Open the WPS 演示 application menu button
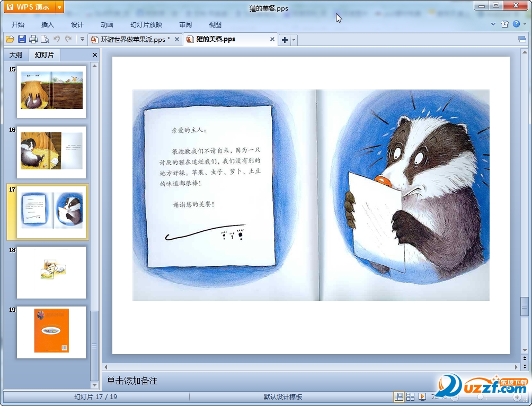The height and width of the screenshot is (406, 532). click(x=30, y=7)
